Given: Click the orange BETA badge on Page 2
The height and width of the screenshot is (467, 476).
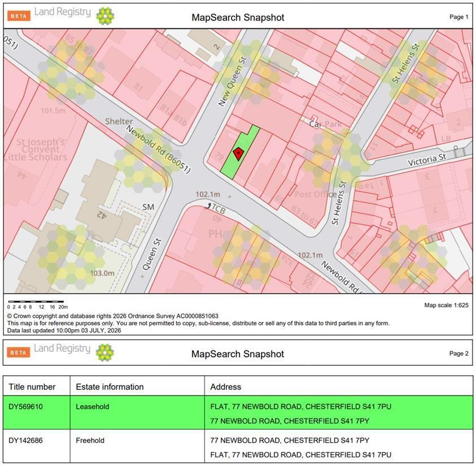Looking at the screenshot, I should click(x=19, y=352).
